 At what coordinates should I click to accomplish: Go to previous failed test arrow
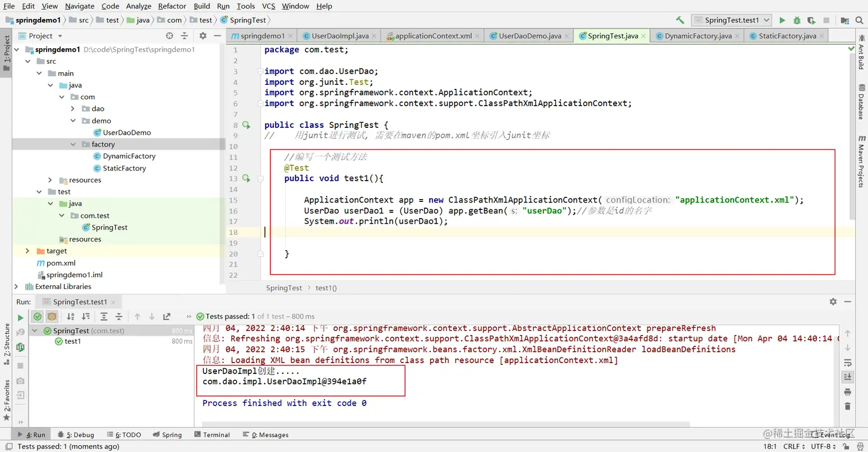137,316
